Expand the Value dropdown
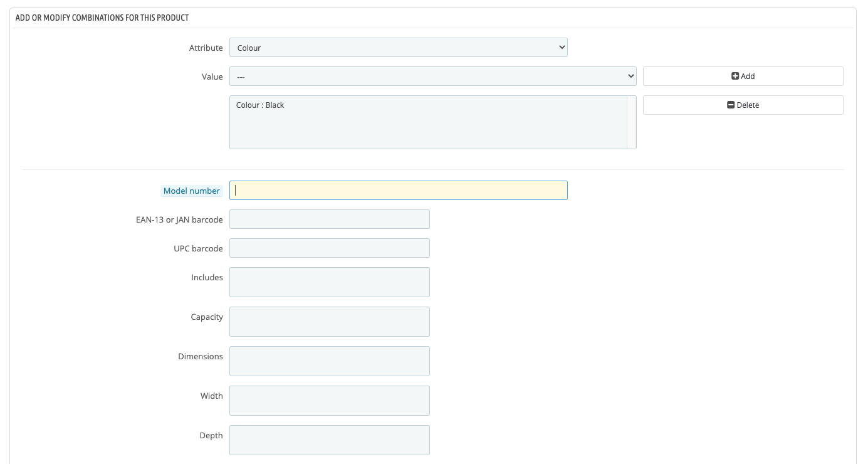The height and width of the screenshot is (464, 868). [x=432, y=76]
